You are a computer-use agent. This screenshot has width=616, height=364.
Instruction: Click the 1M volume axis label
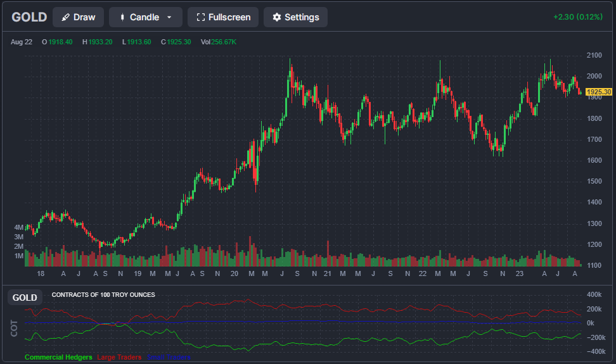(x=19, y=256)
